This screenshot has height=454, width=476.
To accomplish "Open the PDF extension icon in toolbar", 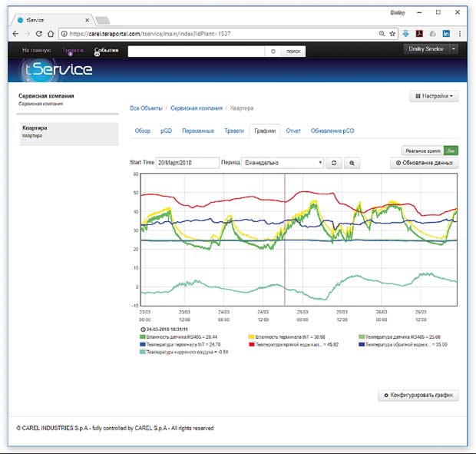I will [x=419, y=34].
